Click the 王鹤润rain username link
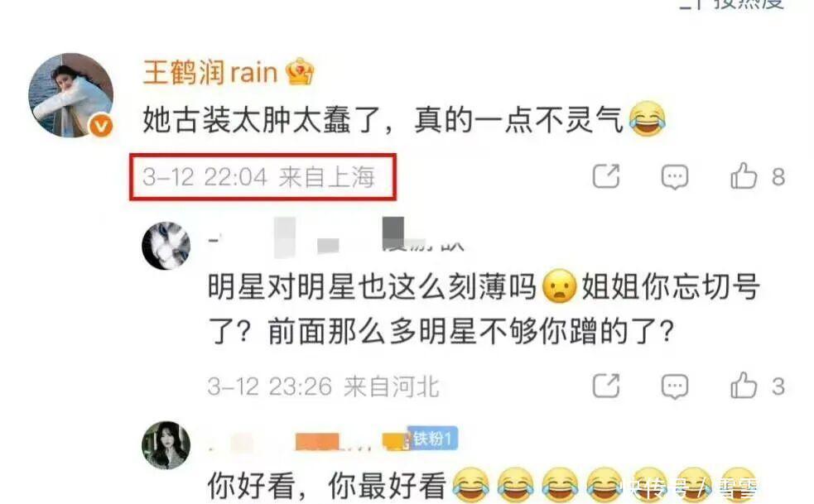 210,72
